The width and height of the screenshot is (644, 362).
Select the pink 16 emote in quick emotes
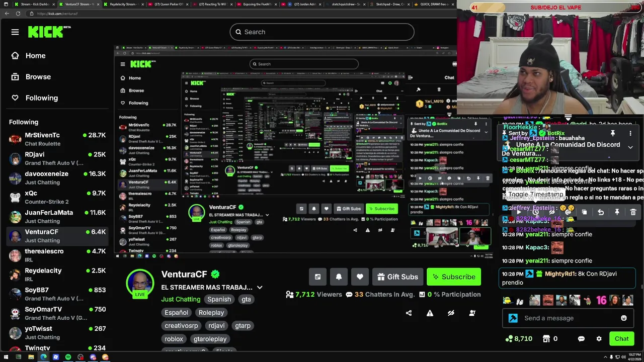pyautogui.click(x=601, y=300)
